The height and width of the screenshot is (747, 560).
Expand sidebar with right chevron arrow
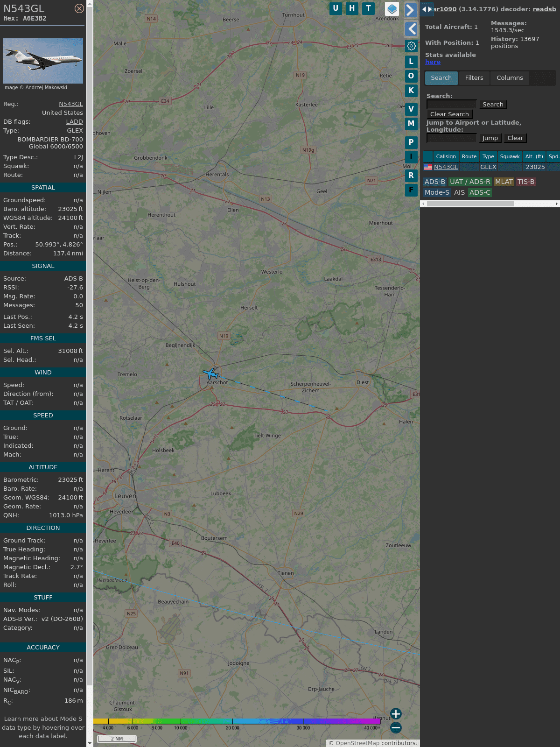point(411,10)
